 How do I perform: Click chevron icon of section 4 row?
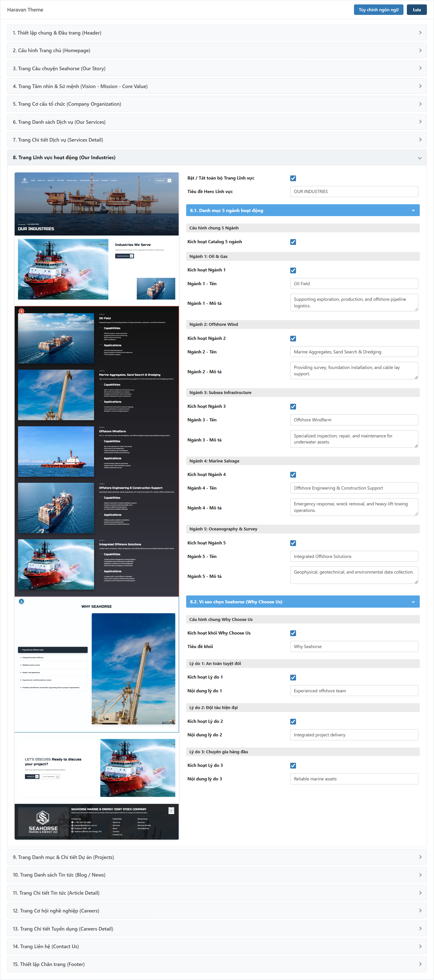tap(420, 86)
